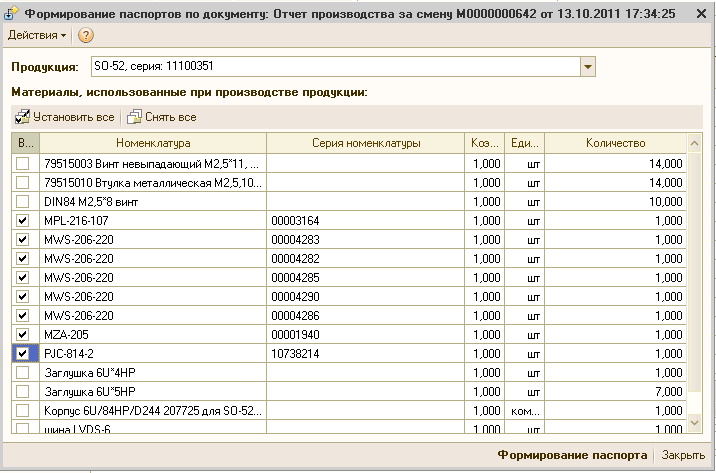Uncheck the MWS-206-220 series 00004286 checkbox
Viewport: 716px width, 473px height.
[x=22, y=315]
